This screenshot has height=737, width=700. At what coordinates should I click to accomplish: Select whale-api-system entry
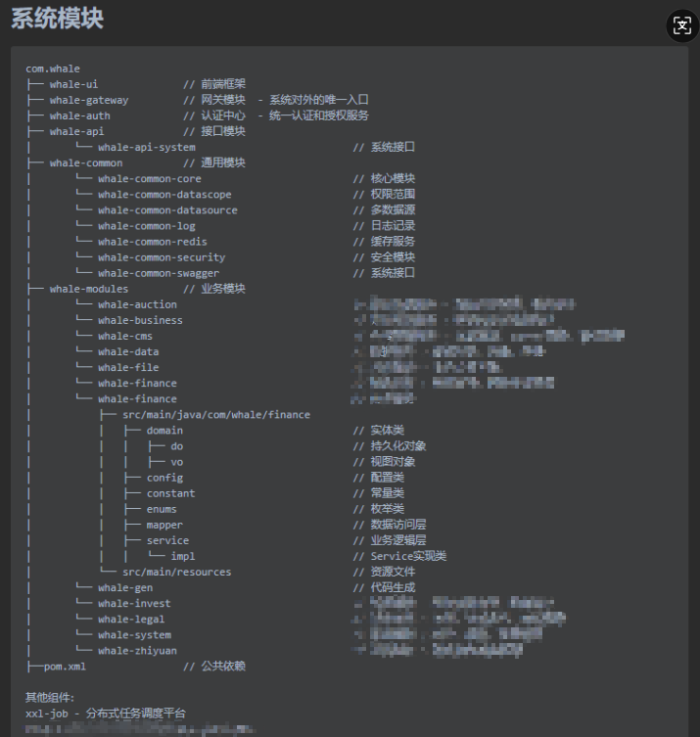147,147
